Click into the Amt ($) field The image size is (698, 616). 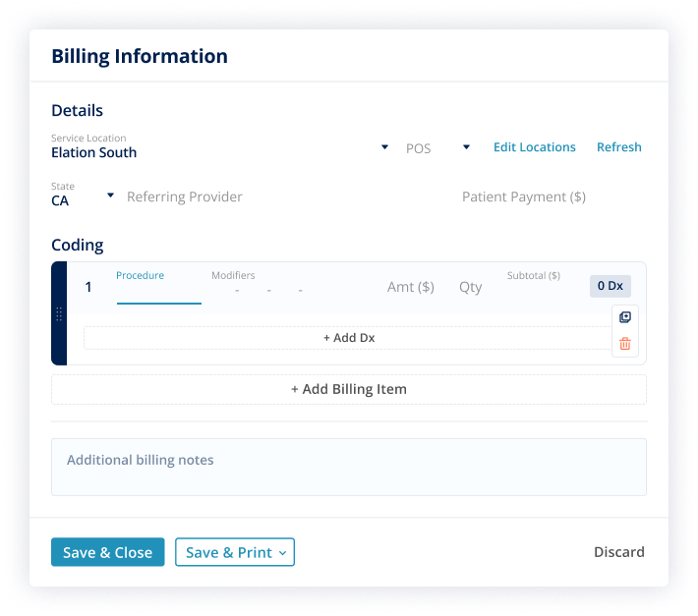tap(410, 287)
